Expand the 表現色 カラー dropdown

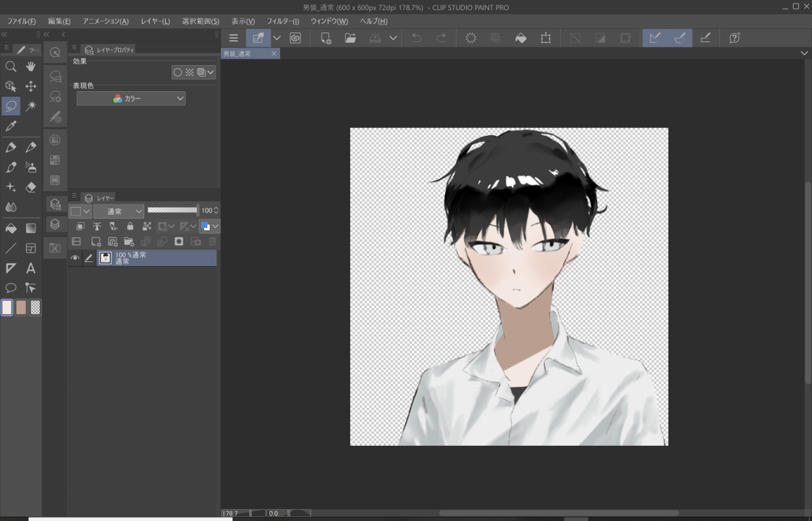[x=131, y=98]
